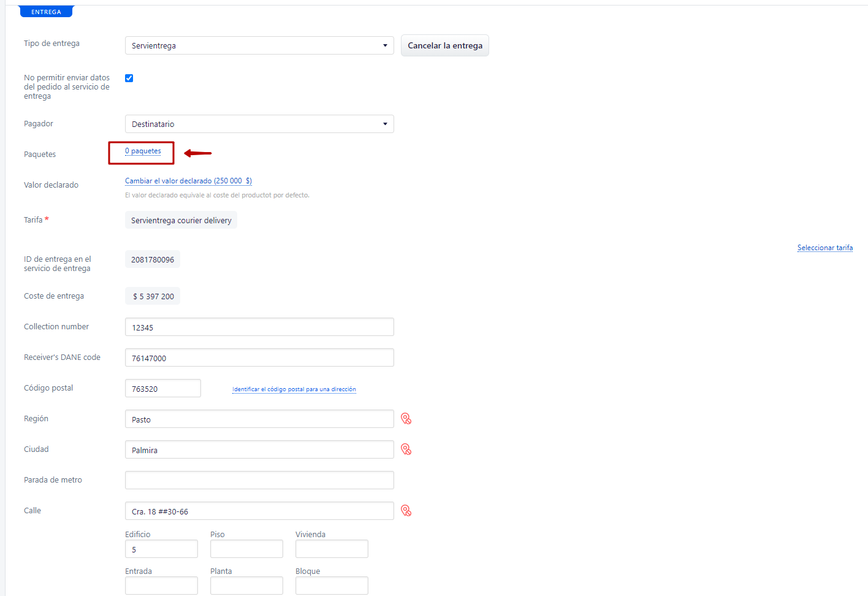Screen dimensions: 868x596
Task: Click 'Identificar el código postal para una dirección'
Action: click(x=294, y=389)
